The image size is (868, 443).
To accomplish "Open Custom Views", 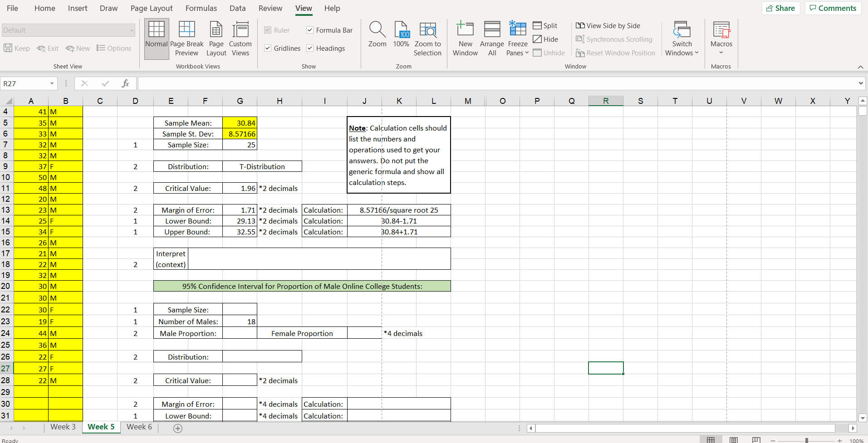I will [240, 39].
